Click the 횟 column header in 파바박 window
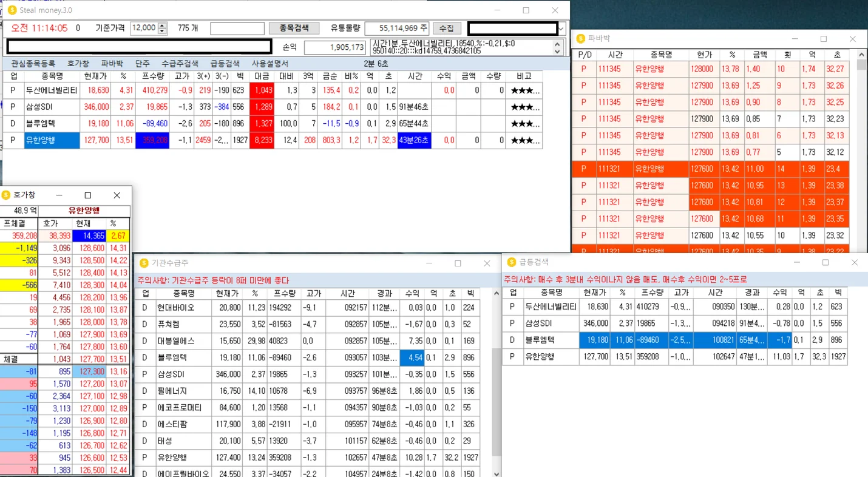868x477 pixels. click(787, 55)
